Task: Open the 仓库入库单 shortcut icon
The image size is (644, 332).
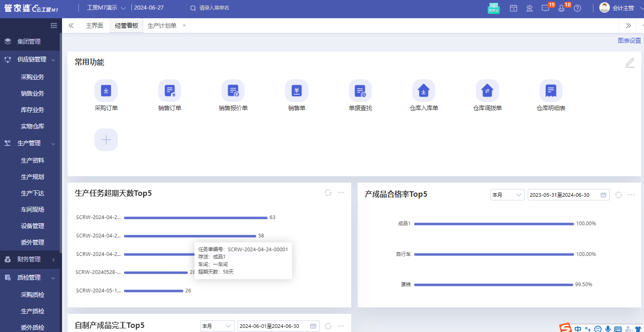Action: coord(424,91)
